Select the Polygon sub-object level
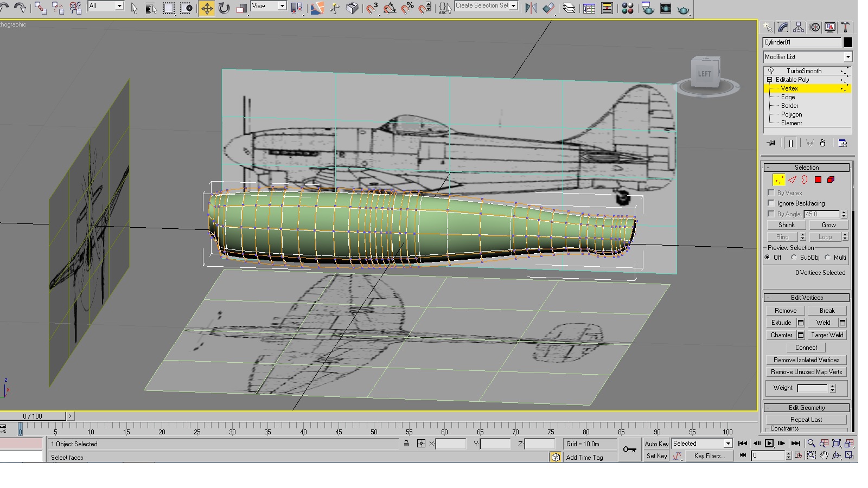Screen dimensions: 868x488 point(792,114)
